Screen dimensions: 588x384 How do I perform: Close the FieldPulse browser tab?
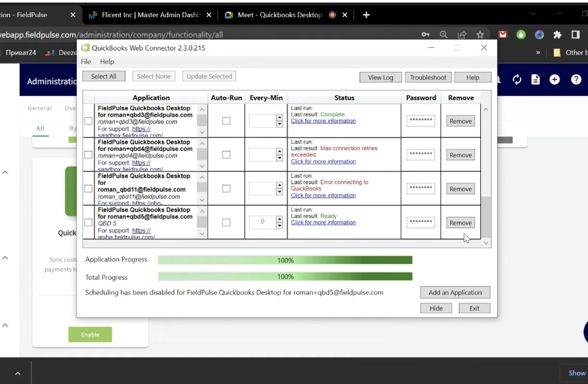(x=73, y=15)
